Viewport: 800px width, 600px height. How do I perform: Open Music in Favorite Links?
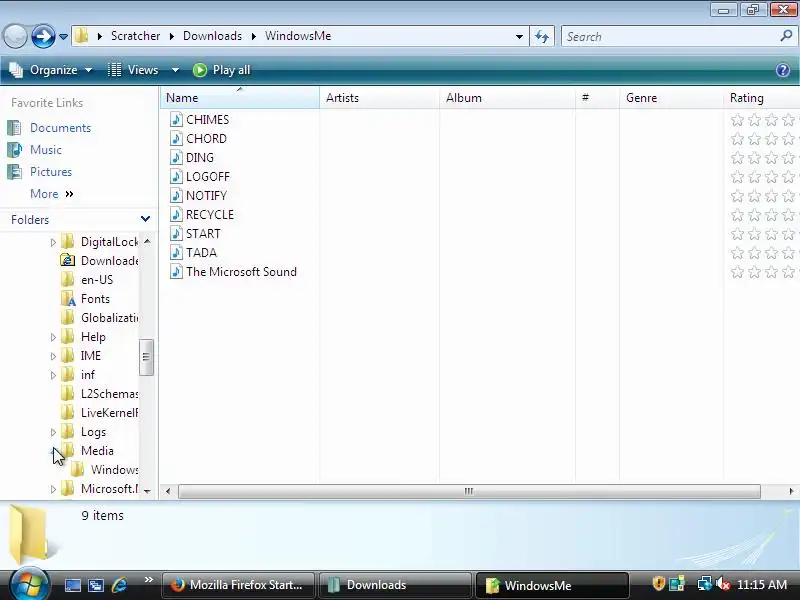pos(46,149)
